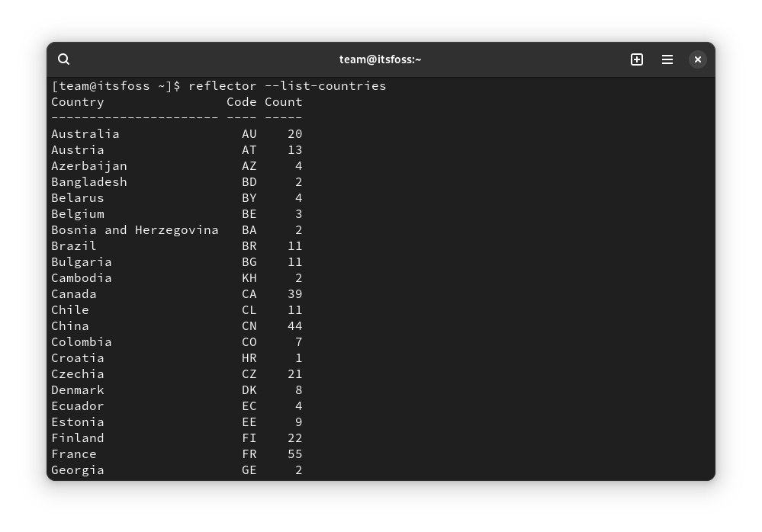Click the CA country code
762x532 pixels.
[249, 294]
